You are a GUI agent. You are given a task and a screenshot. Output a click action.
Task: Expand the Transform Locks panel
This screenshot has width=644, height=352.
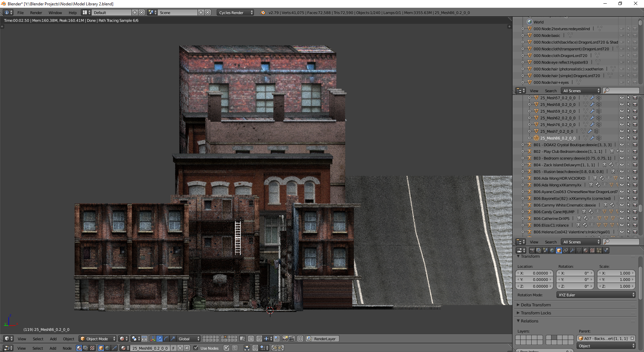click(x=536, y=313)
